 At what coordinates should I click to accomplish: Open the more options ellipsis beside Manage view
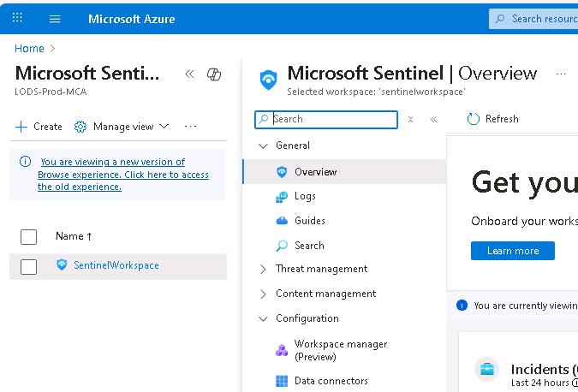pyautogui.click(x=191, y=127)
